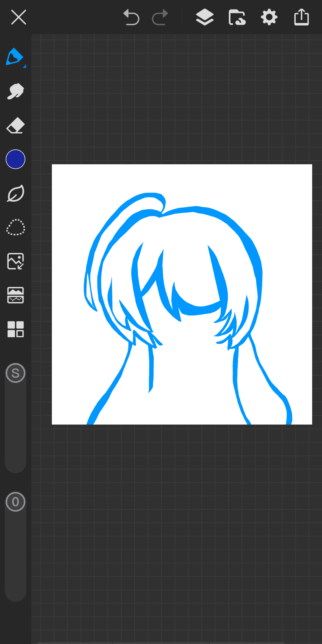Screen dimensions: 322x644
Task: Click the S brush size slider handle
Action: 16,373
